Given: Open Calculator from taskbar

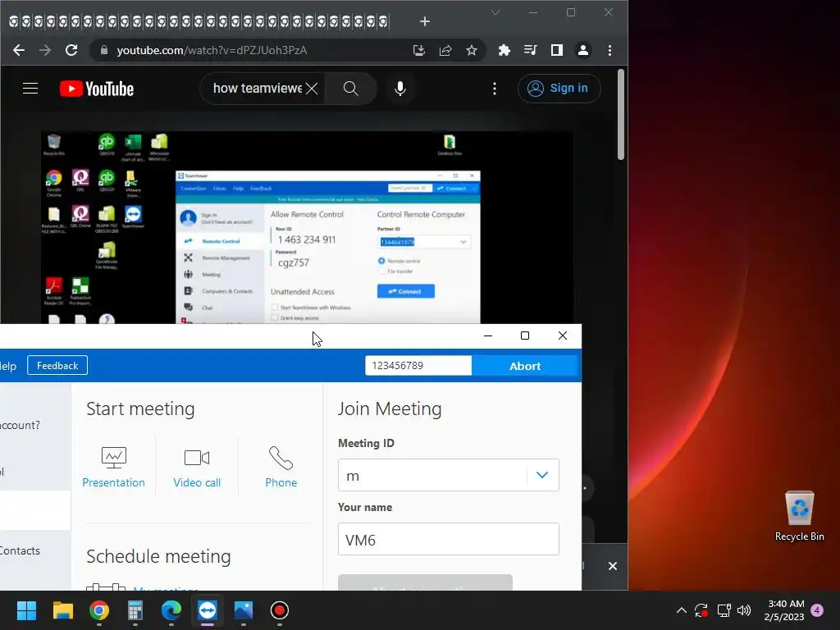Looking at the screenshot, I should click(135, 610).
